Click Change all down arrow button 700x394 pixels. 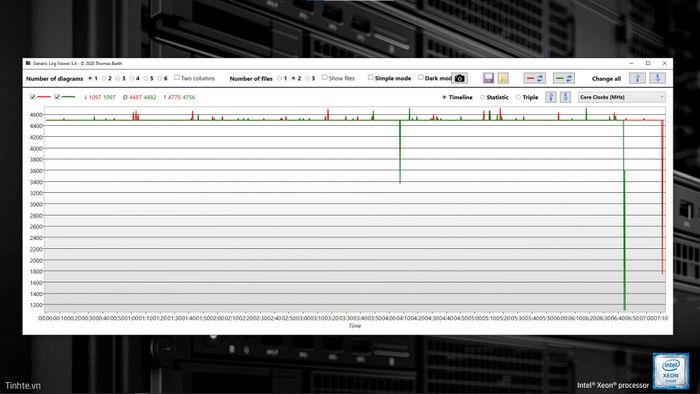657,79
